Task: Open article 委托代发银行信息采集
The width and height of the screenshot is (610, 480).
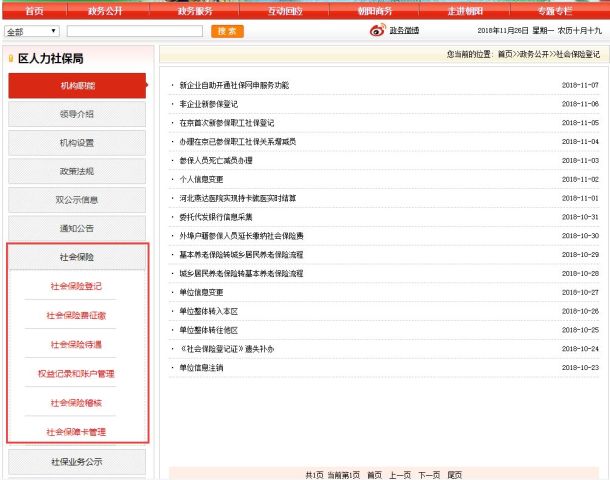Action: (216, 217)
